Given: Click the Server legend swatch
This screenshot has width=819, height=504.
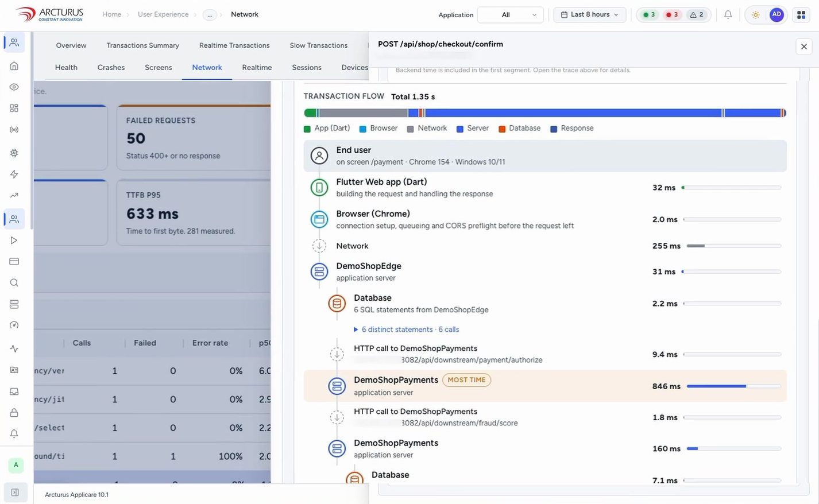Looking at the screenshot, I should coord(460,129).
